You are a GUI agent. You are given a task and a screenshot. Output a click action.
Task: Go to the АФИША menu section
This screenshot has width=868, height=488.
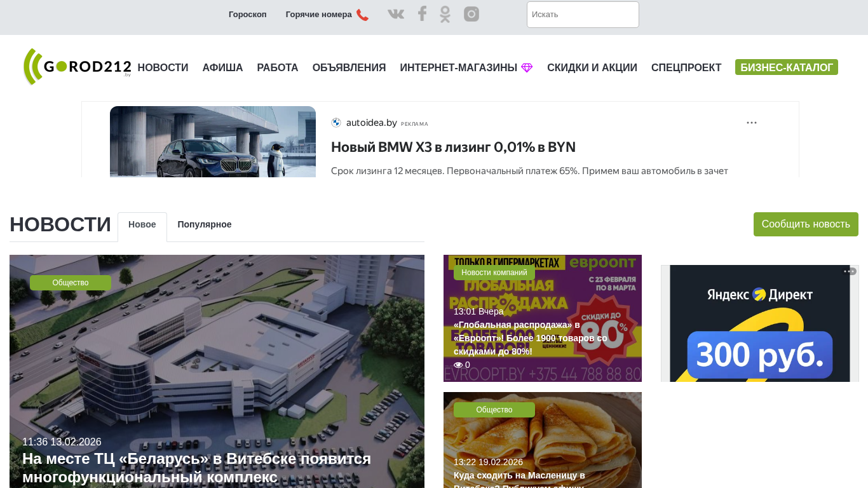pos(223,68)
